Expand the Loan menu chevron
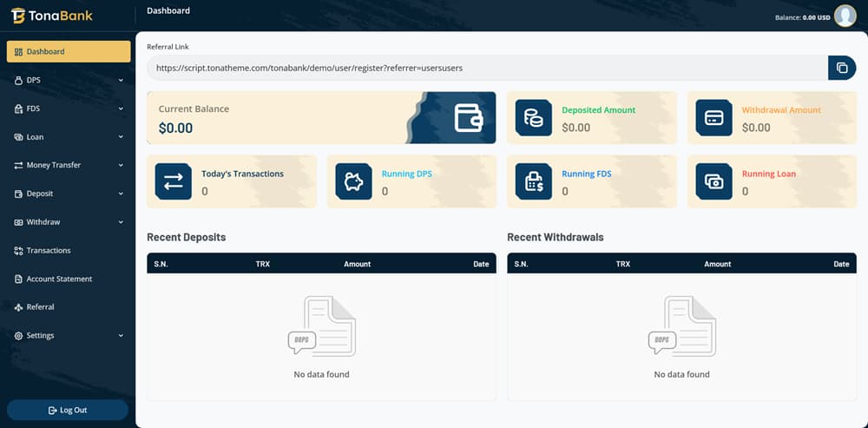Screen dimensions: 868x428 coord(121,137)
